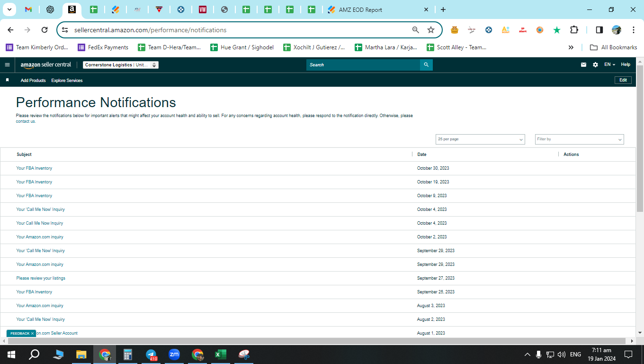The height and width of the screenshot is (364, 644).
Task: Open Telegram from the taskbar
Action: pyautogui.click(x=152, y=355)
